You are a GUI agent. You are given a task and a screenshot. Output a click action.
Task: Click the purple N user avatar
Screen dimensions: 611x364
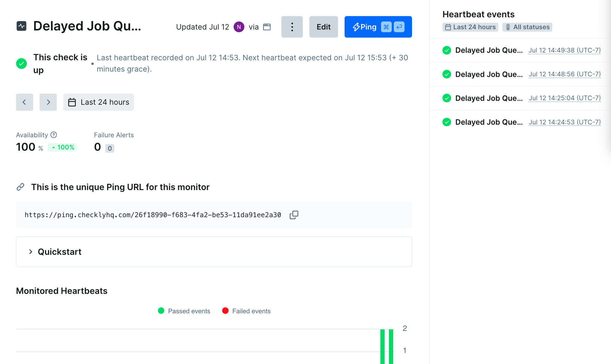(238, 27)
